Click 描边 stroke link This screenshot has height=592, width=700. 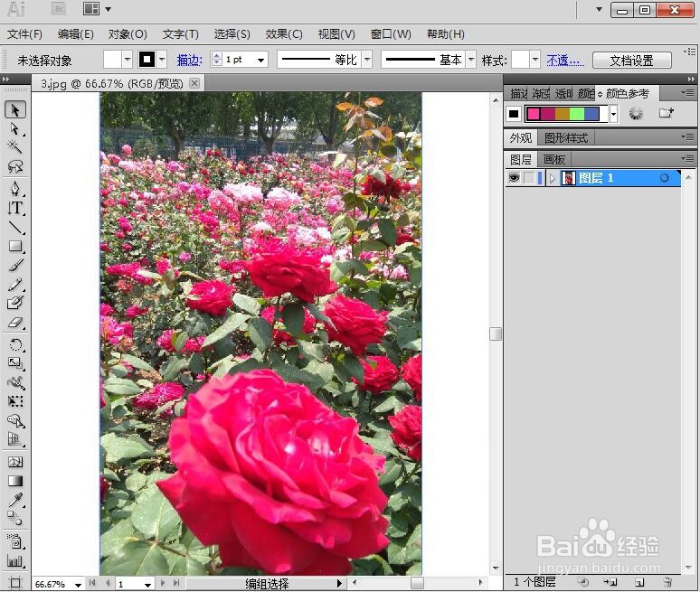point(189,60)
